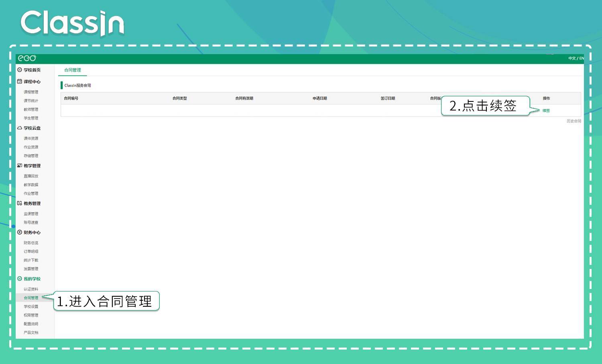Click the 申请日期 column header
Screen dimensions: 602x364
point(320,98)
